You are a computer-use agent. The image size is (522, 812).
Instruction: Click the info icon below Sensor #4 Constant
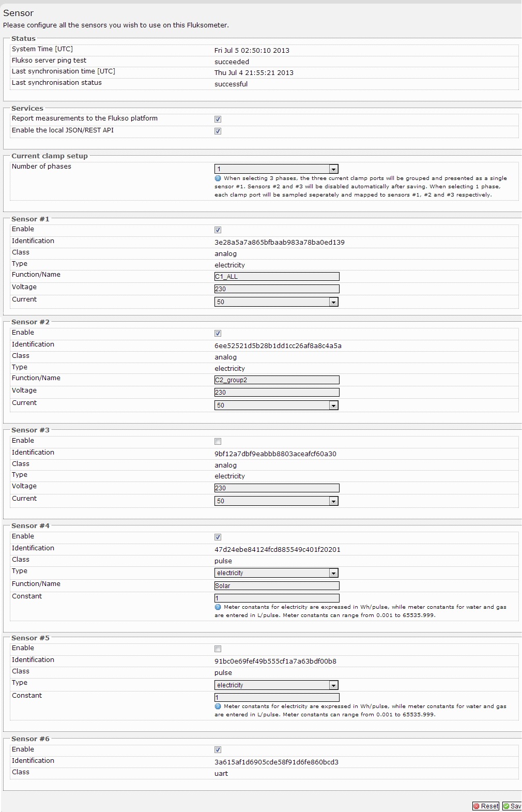[x=218, y=607]
